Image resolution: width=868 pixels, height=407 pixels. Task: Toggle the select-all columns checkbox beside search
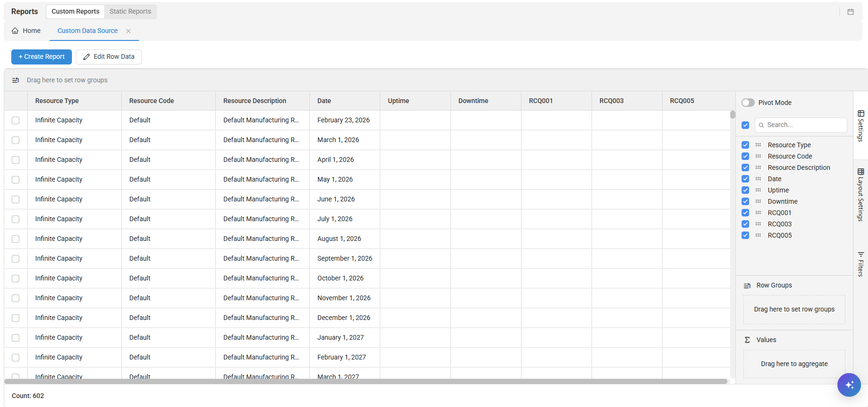point(745,125)
